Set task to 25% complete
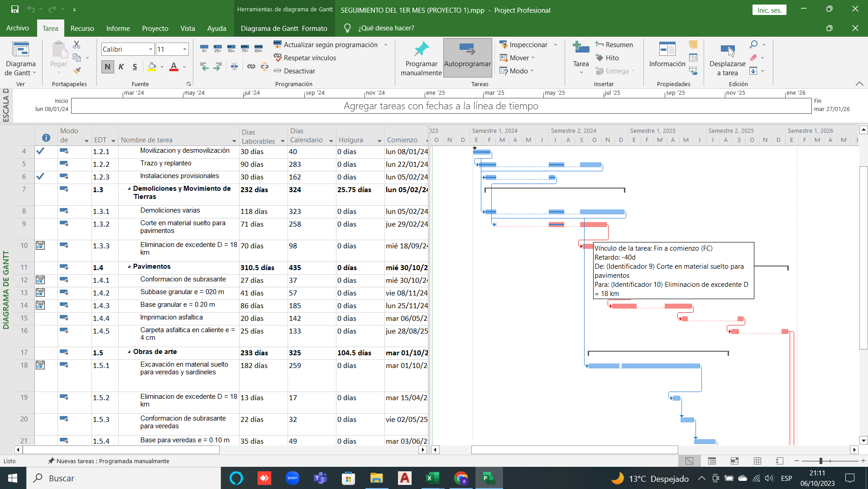 [218, 48]
